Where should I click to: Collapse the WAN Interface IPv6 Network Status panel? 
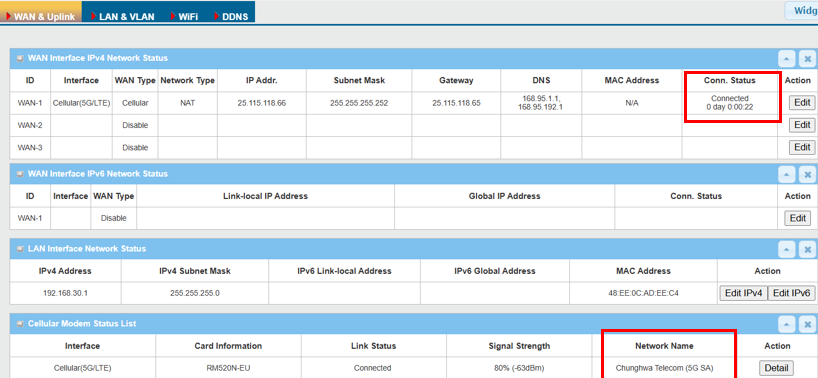click(x=787, y=174)
